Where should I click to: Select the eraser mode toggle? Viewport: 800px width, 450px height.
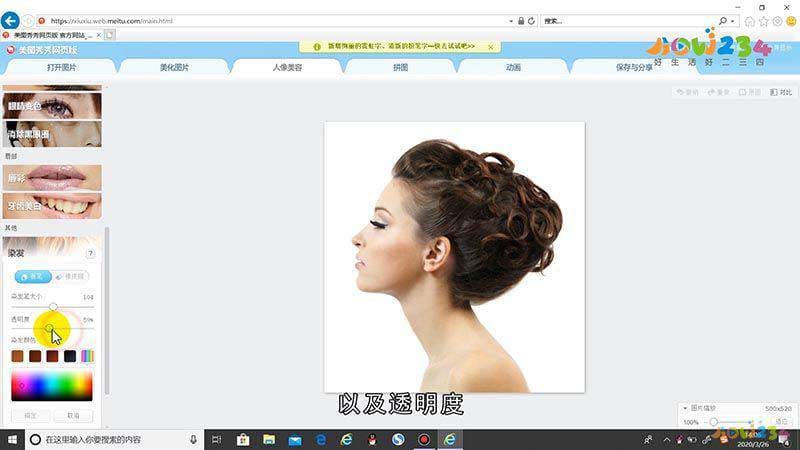pyautogui.click(x=71, y=277)
